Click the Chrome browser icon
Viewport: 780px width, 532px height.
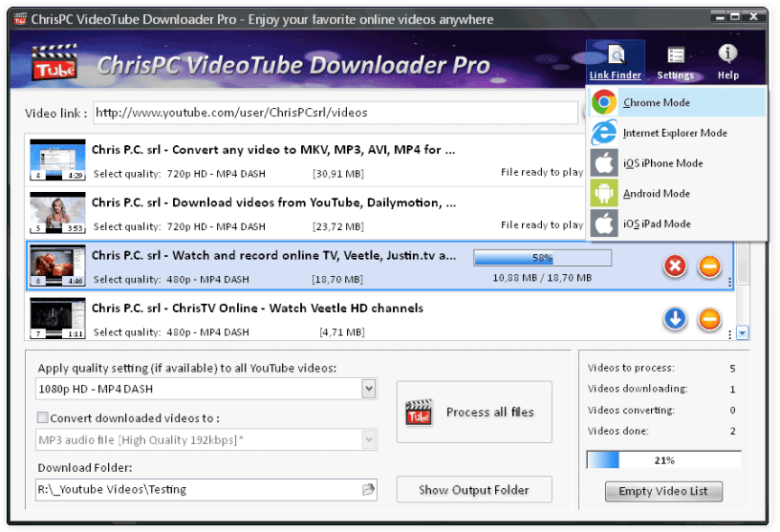click(x=604, y=102)
